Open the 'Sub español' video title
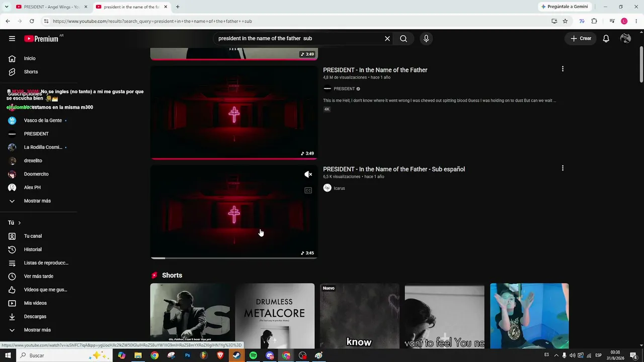 coord(394,169)
